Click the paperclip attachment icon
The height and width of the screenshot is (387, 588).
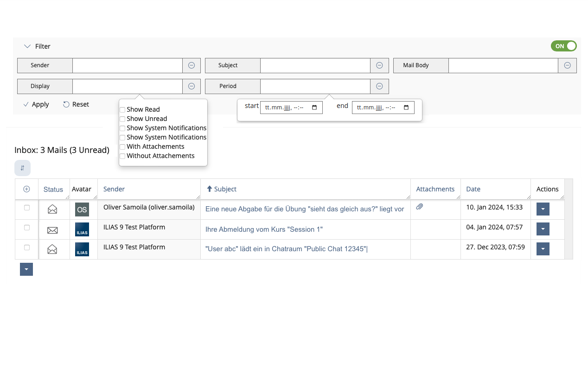pyautogui.click(x=420, y=207)
